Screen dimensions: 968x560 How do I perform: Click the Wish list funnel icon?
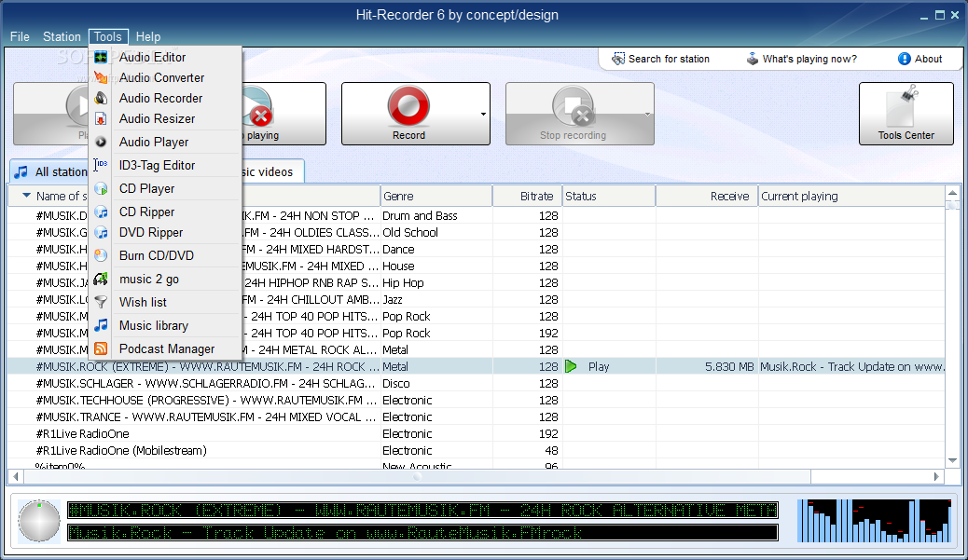(x=101, y=302)
